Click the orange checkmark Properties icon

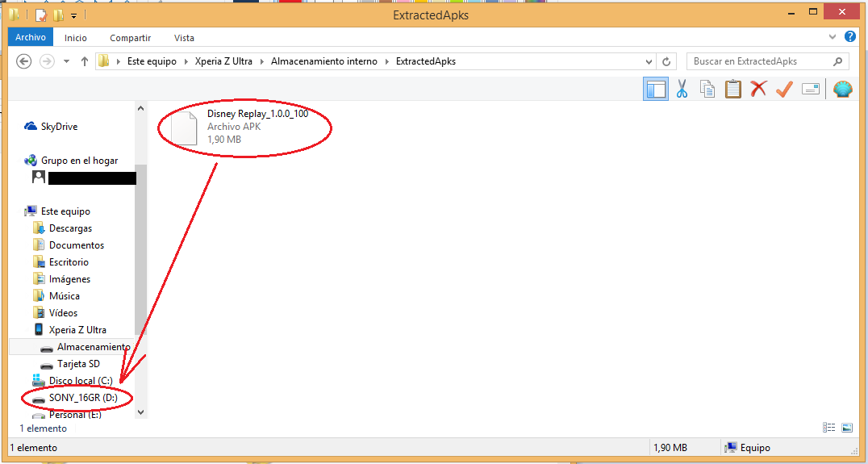(784, 89)
